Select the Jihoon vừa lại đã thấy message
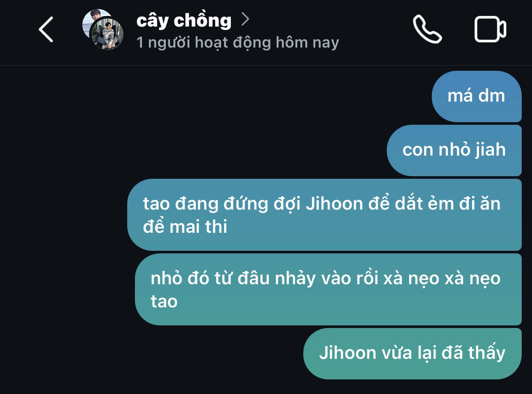The height and width of the screenshot is (394, 532). point(412,353)
